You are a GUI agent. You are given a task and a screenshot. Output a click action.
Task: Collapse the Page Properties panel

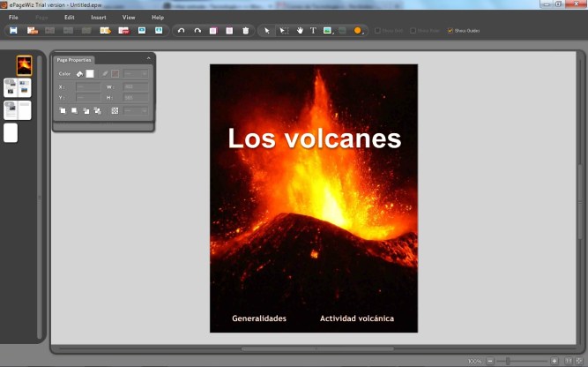click(148, 59)
